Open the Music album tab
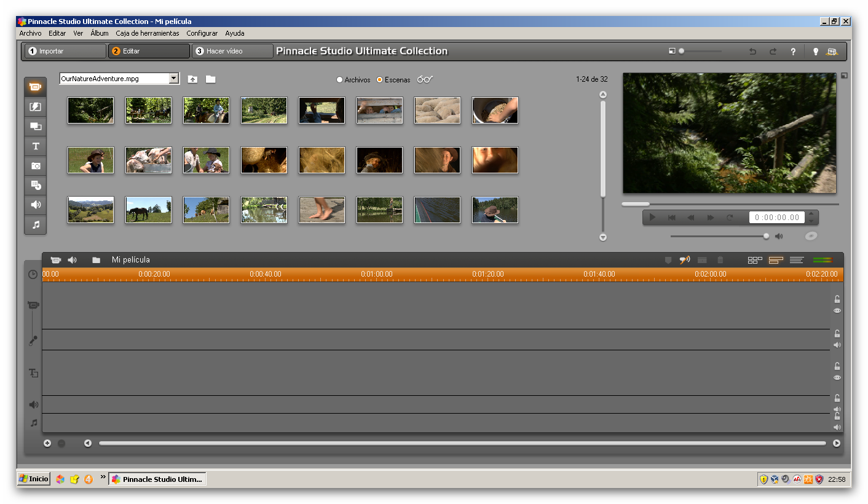Screen dimensions: 868x504 tap(36, 225)
